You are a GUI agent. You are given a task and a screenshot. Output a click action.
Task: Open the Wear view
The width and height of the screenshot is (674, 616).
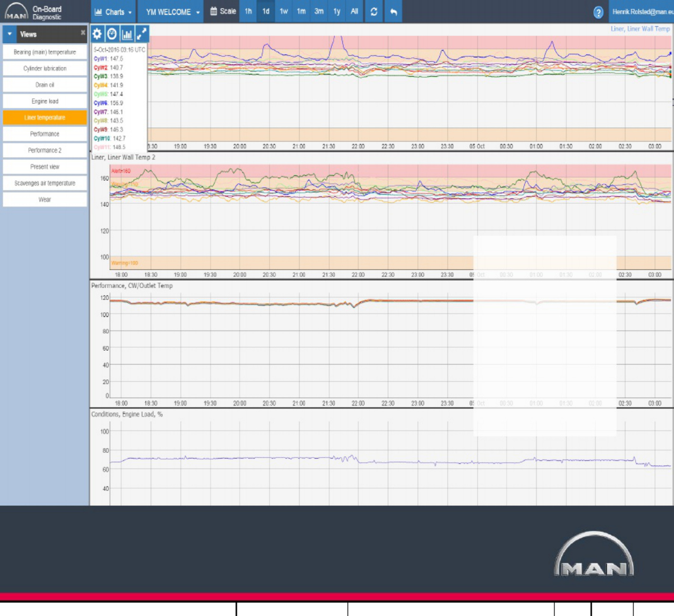pos(45,199)
